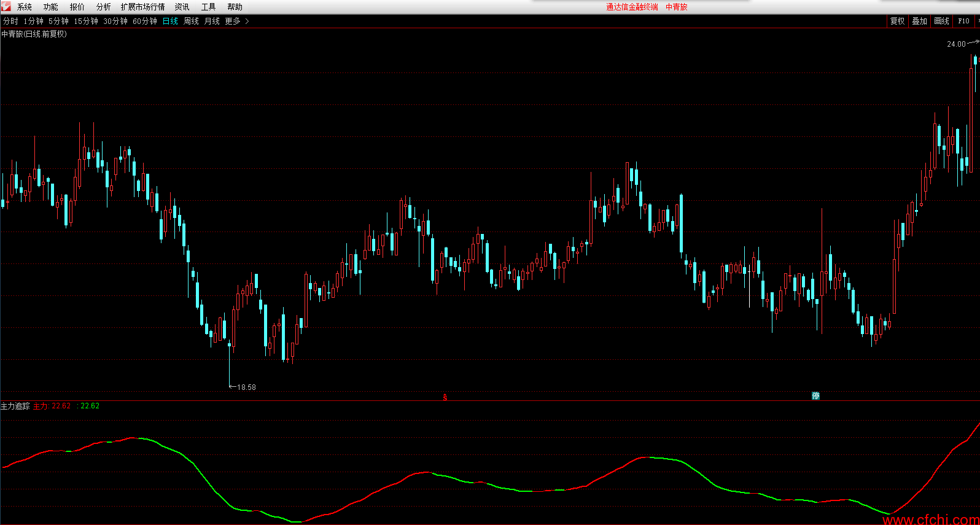Open the 系统 menu
Image resolution: width=980 pixels, height=525 pixels.
click(25, 7)
